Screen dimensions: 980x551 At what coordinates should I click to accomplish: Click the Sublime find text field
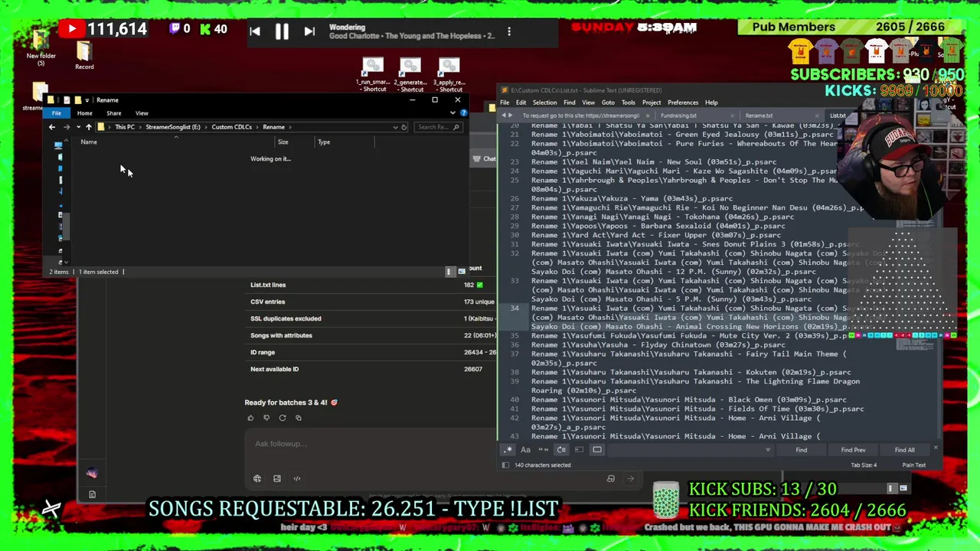click(689, 450)
